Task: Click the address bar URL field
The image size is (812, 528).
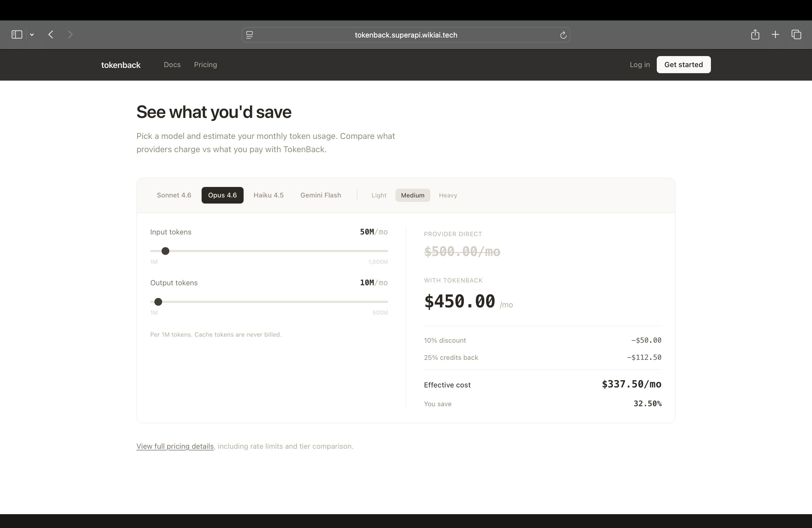Action: [x=406, y=35]
